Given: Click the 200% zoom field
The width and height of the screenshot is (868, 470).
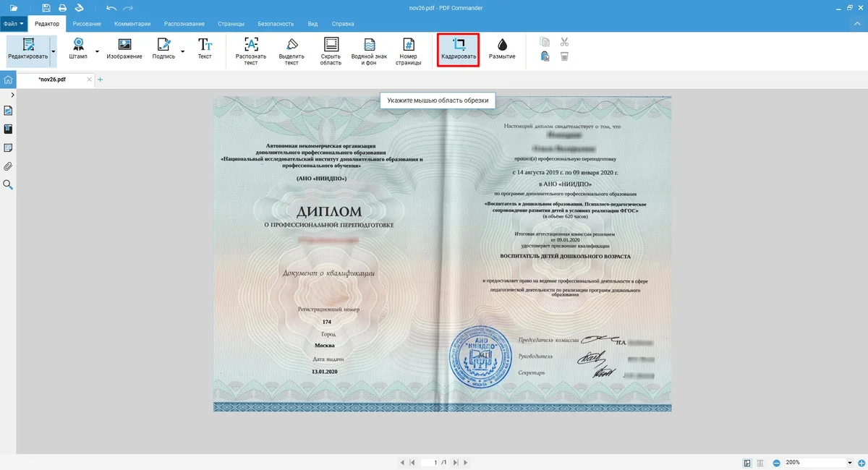Looking at the screenshot, I should coord(814,462).
